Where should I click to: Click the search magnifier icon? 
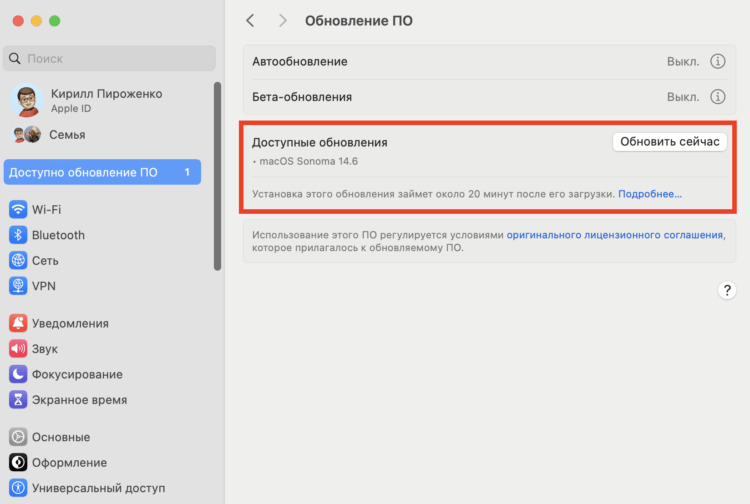coord(15,58)
